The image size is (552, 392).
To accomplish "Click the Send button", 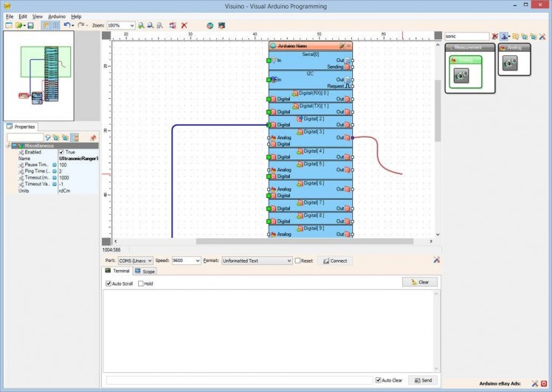I will [x=423, y=380].
